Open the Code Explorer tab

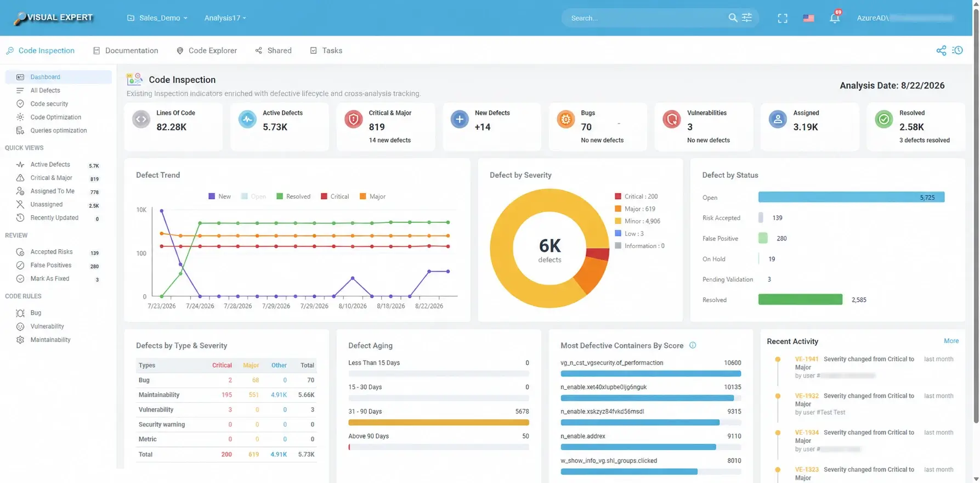(207, 50)
